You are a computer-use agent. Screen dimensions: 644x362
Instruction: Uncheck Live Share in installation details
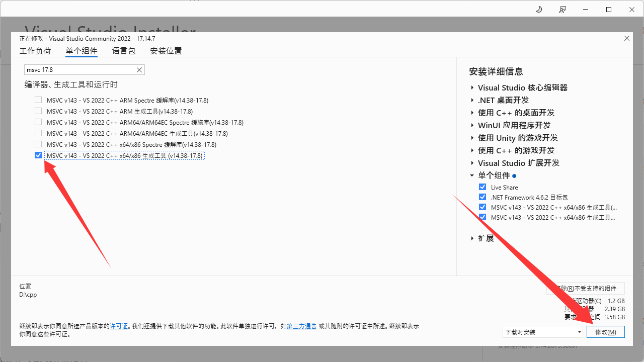482,187
